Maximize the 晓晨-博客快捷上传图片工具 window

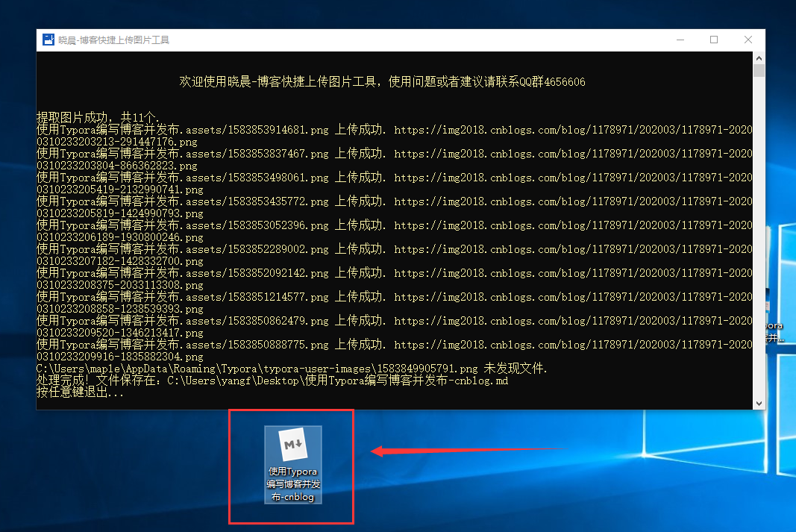pos(714,40)
